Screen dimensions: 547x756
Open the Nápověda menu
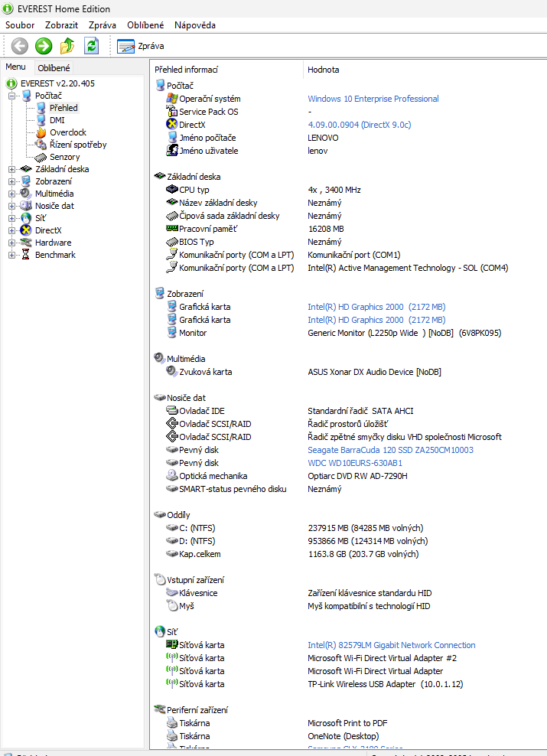click(x=195, y=25)
